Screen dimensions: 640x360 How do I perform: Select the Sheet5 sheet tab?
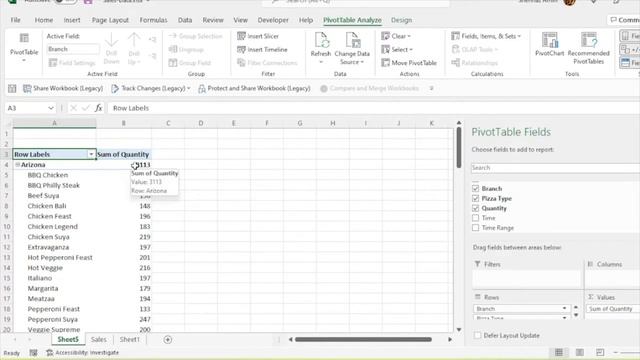tap(68, 340)
